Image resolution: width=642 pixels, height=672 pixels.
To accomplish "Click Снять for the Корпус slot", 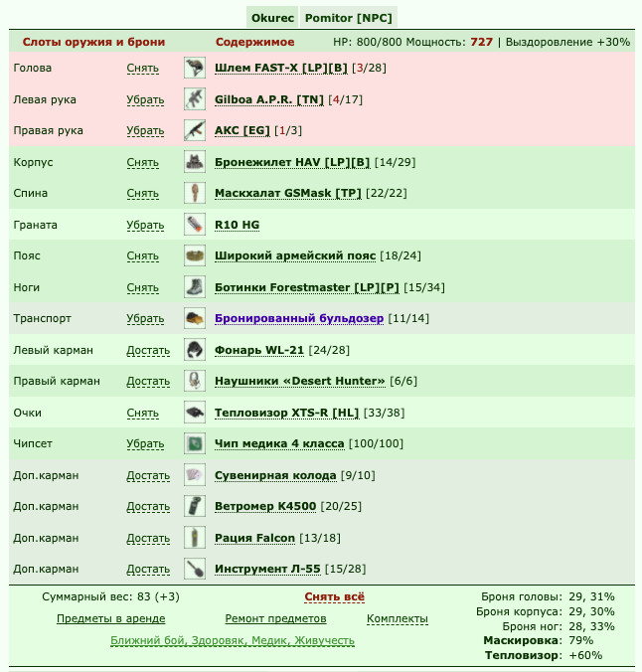I will 143,162.
